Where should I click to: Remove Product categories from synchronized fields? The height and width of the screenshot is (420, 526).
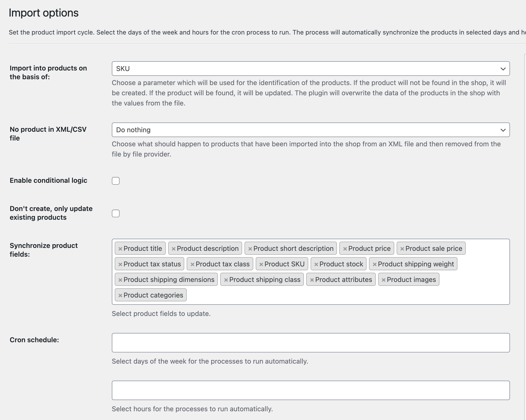click(x=121, y=295)
